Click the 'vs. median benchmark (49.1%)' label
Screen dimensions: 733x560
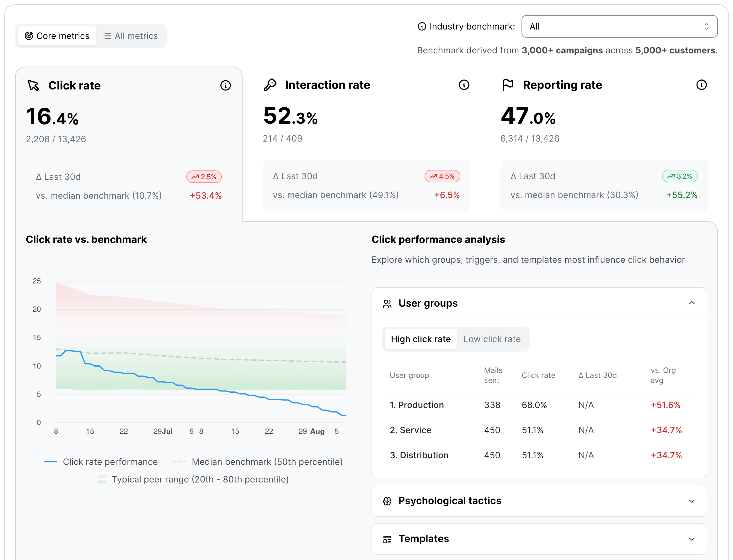click(x=335, y=195)
